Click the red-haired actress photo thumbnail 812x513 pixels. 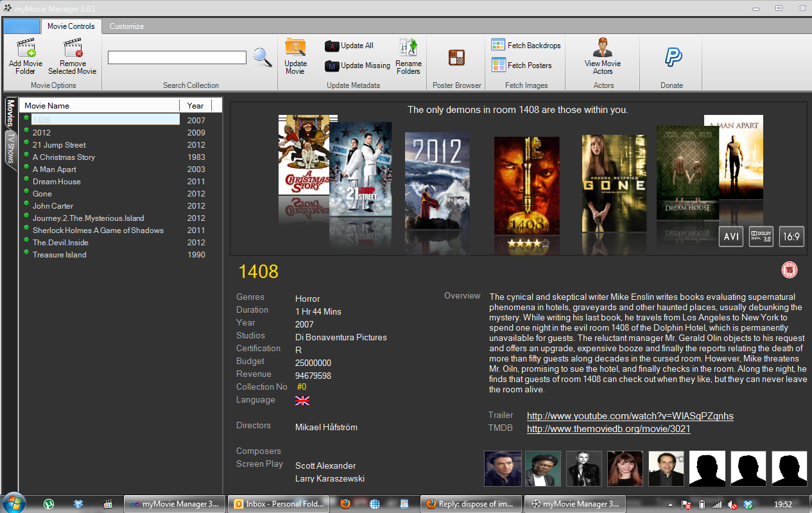(625, 469)
